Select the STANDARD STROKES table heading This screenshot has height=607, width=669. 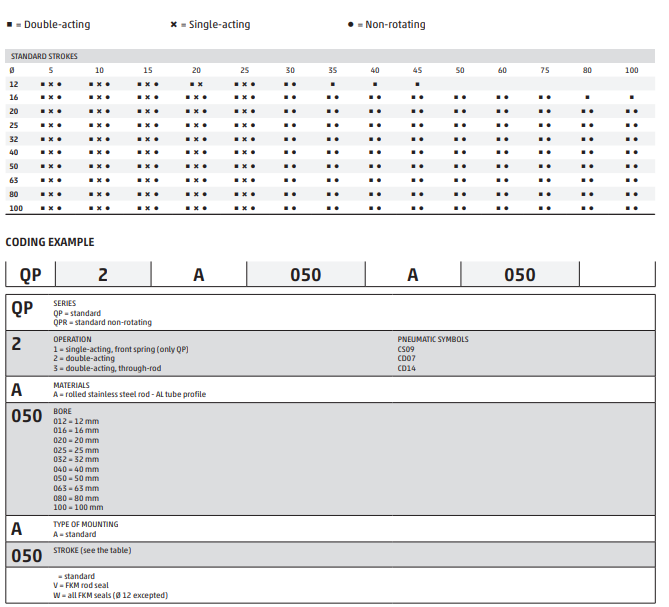pos(43,57)
